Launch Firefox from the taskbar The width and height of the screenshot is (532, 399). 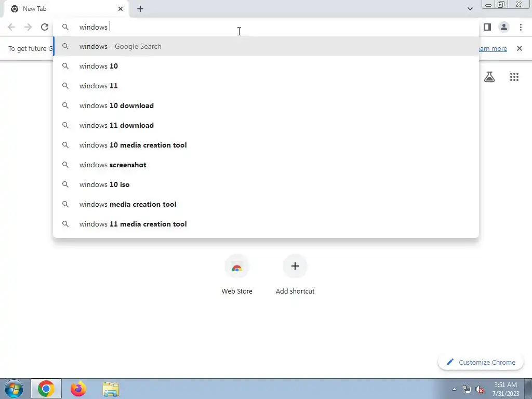[78, 389]
